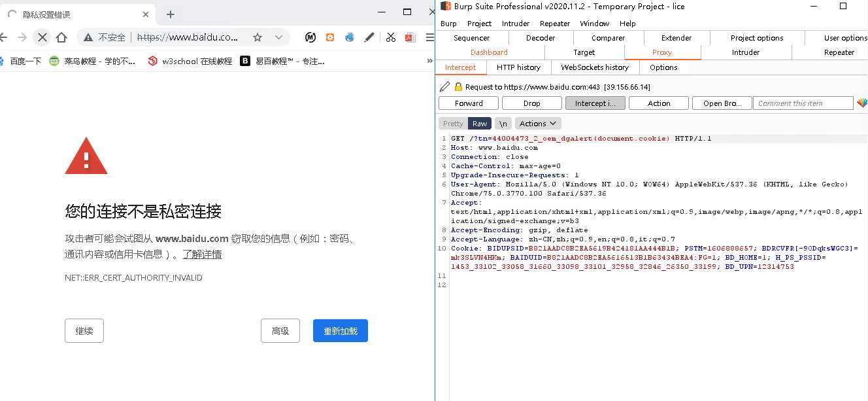Open the HTTP history sub-tab
Screen dimensions: 868x401
(518, 67)
